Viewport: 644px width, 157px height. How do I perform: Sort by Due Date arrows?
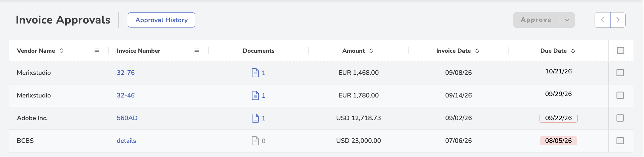coord(573,51)
